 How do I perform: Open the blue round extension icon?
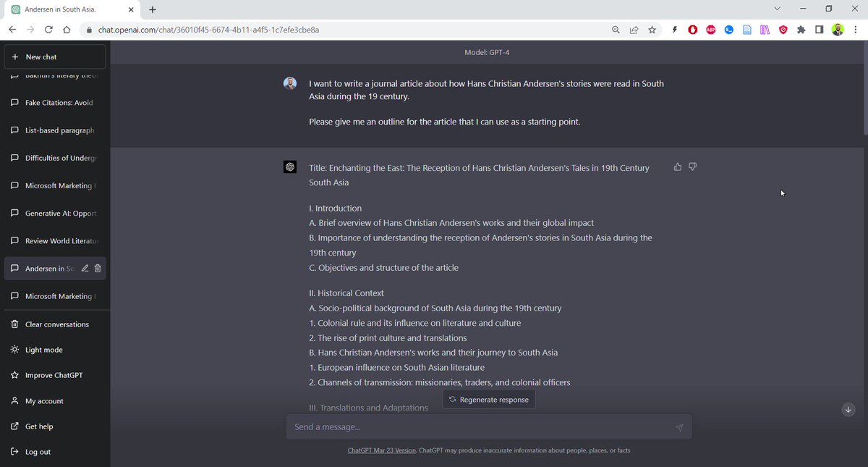[729, 30]
